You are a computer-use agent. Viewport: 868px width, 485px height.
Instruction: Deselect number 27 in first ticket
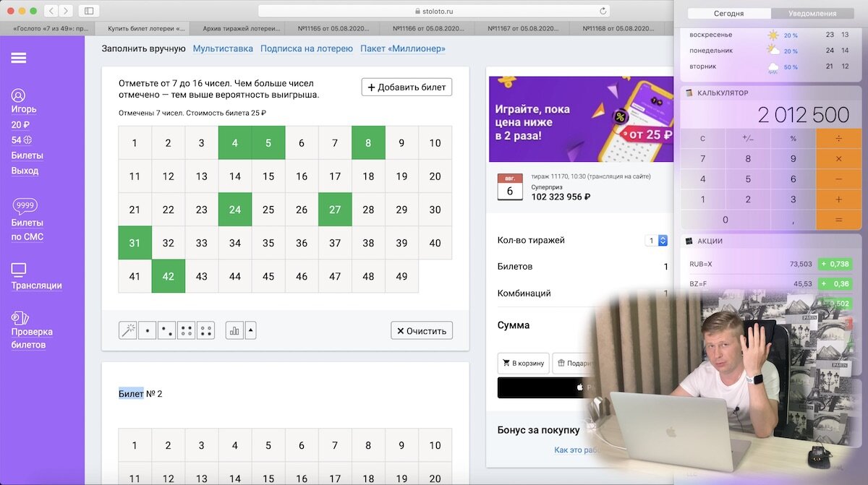coord(335,210)
